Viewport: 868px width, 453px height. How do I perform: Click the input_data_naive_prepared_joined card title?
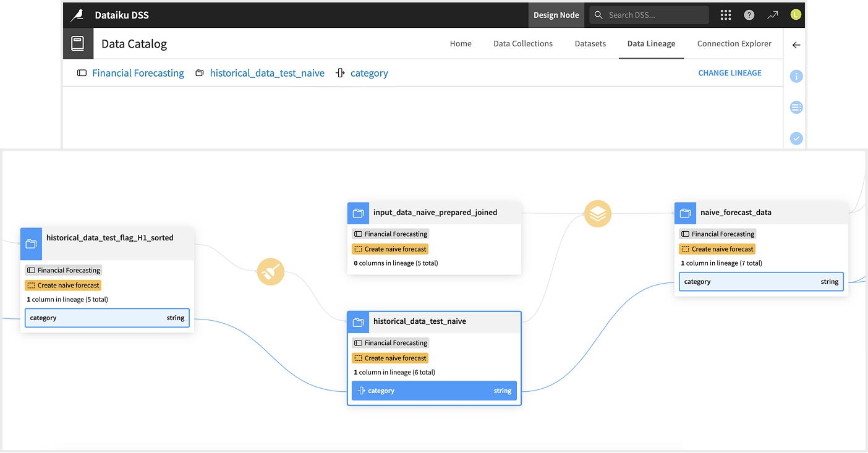pos(435,213)
